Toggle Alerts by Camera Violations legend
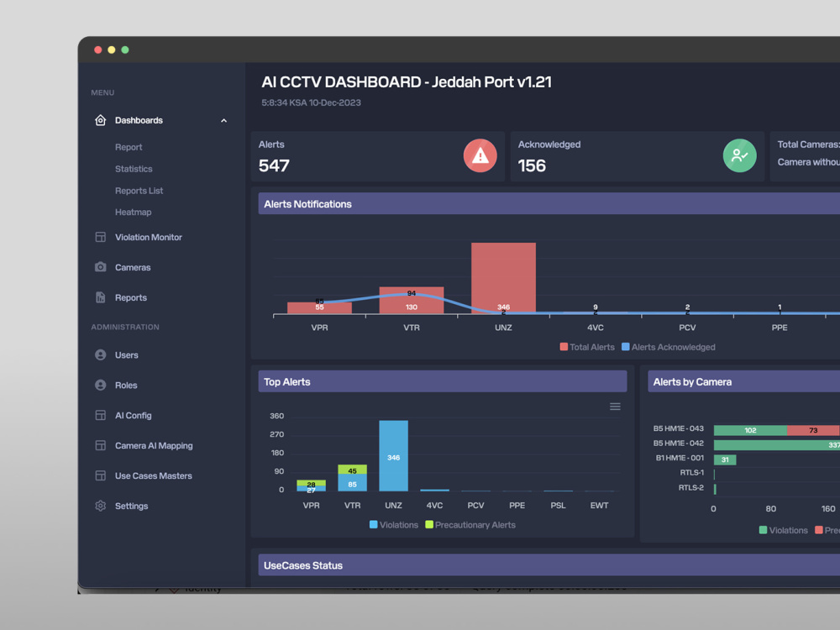Viewport: 840px width, 630px height. click(x=783, y=530)
